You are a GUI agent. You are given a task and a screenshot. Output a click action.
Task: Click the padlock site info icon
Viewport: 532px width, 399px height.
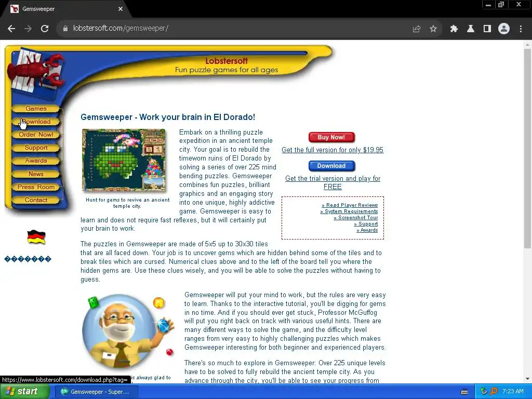click(65, 29)
